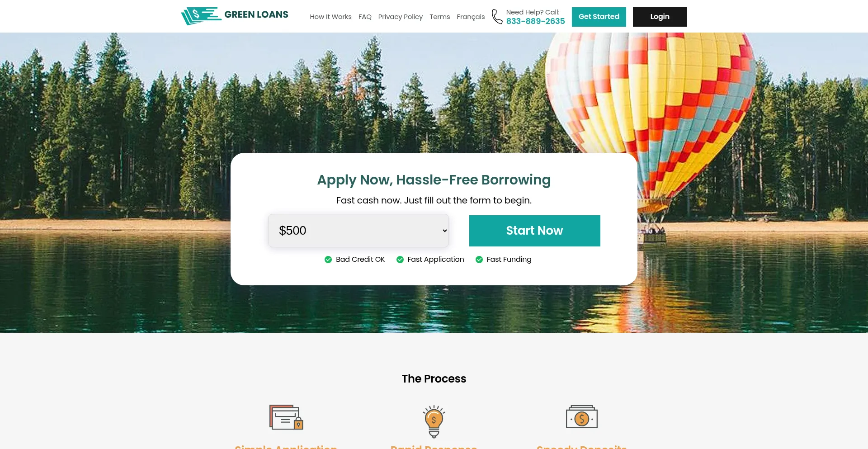Viewport: 868px width, 449px height.
Task: Click the Simple Application card icon
Action: click(x=286, y=417)
